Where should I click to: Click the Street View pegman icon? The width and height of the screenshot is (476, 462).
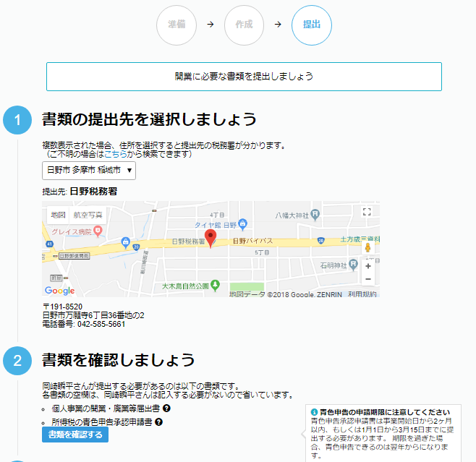367,248
